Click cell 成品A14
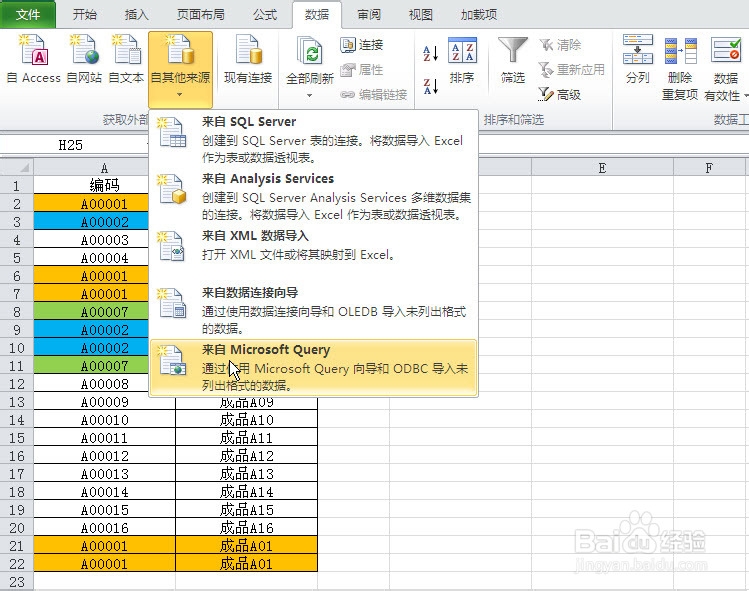Screen dimensions: 749x591 [x=246, y=492]
